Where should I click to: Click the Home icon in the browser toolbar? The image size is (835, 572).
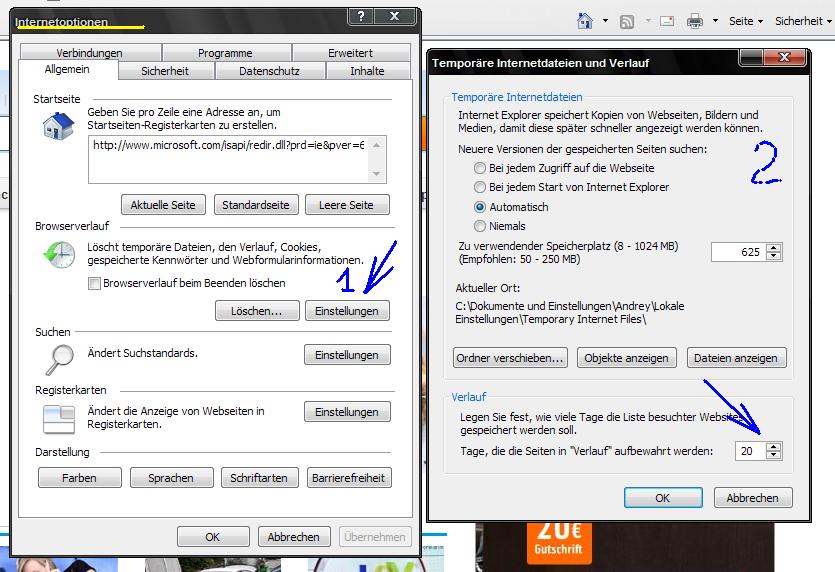pos(585,21)
